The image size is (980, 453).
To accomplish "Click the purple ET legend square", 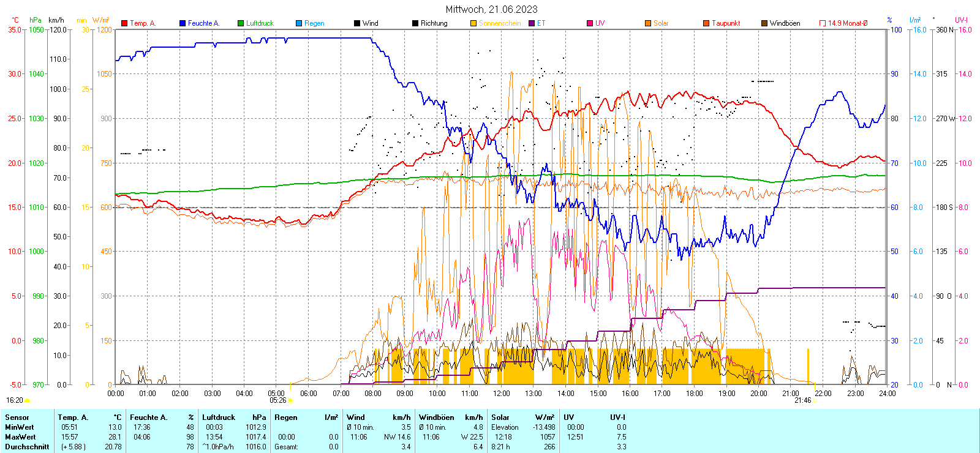I will [x=532, y=23].
